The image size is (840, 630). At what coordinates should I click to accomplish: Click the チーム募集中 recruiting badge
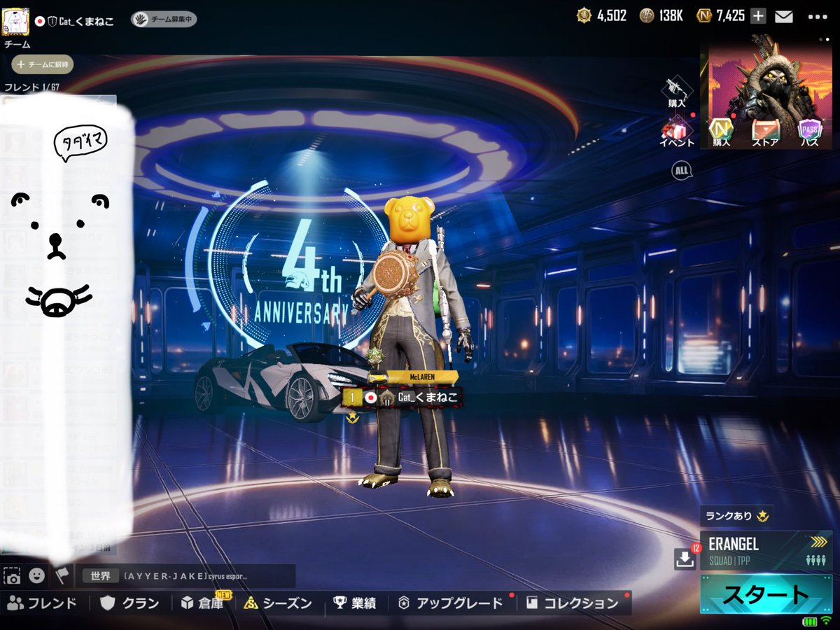pos(164,20)
